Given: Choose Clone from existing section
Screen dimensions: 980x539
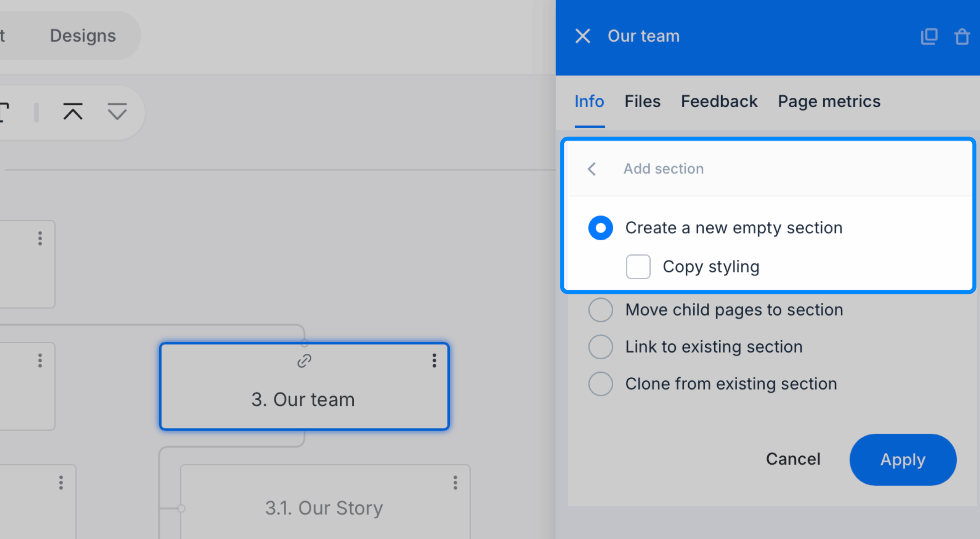Looking at the screenshot, I should [x=600, y=384].
